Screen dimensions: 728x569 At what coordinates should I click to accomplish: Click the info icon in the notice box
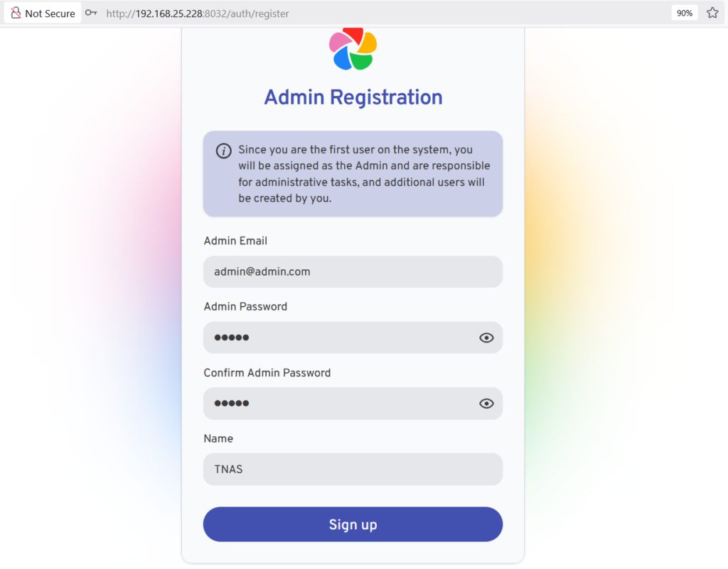point(223,151)
